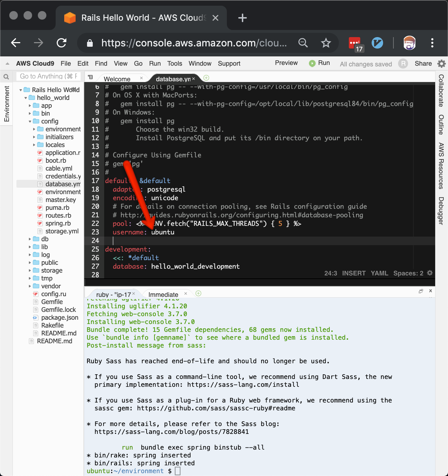
Task: Open the File menu
Action: click(x=66, y=64)
